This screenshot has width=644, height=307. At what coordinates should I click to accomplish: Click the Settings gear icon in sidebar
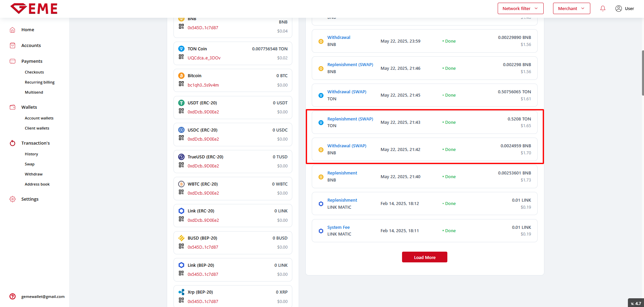(x=12, y=199)
